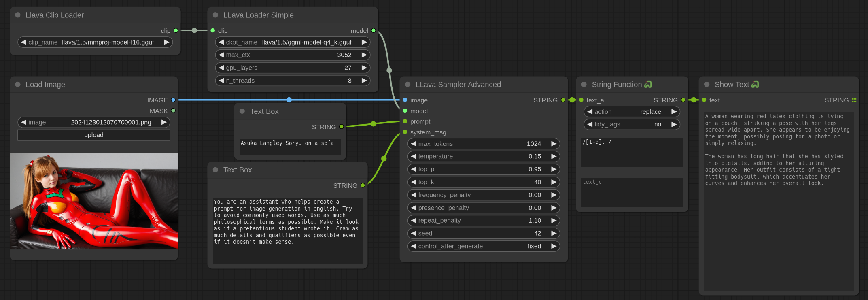Click green snake badge on String Function title
The width and height of the screenshot is (868, 300).
coord(648,85)
